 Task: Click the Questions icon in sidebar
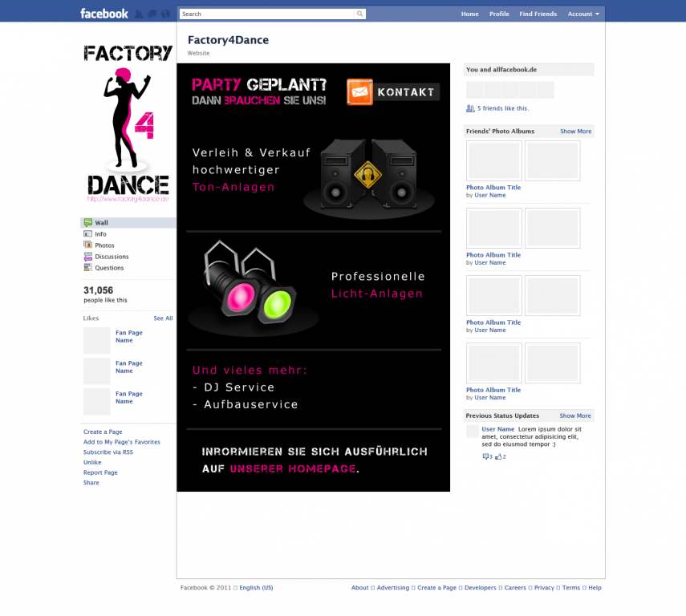tap(88, 268)
